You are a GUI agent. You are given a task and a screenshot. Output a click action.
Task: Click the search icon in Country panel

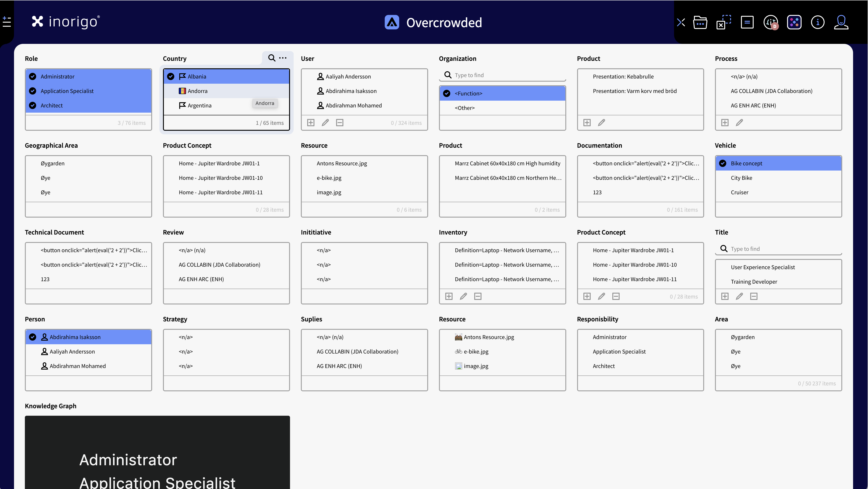(x=271, y=58)
